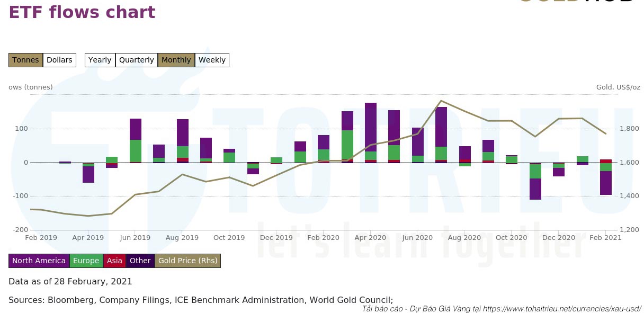The height and width of the screenshot is (313, 644).
Task: Switch units to Dollars
Action: point(59,60)
